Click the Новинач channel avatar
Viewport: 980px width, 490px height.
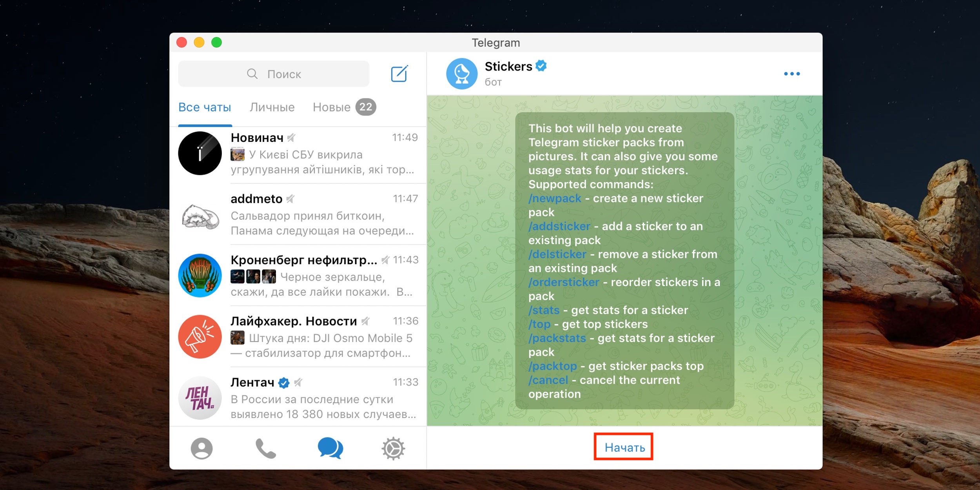[x=200, y=153]
